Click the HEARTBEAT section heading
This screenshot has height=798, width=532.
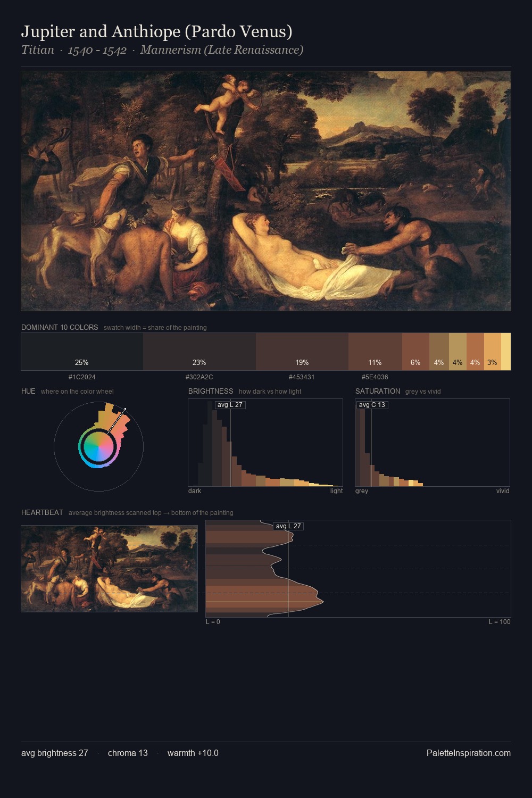click(x=42, y=512)
